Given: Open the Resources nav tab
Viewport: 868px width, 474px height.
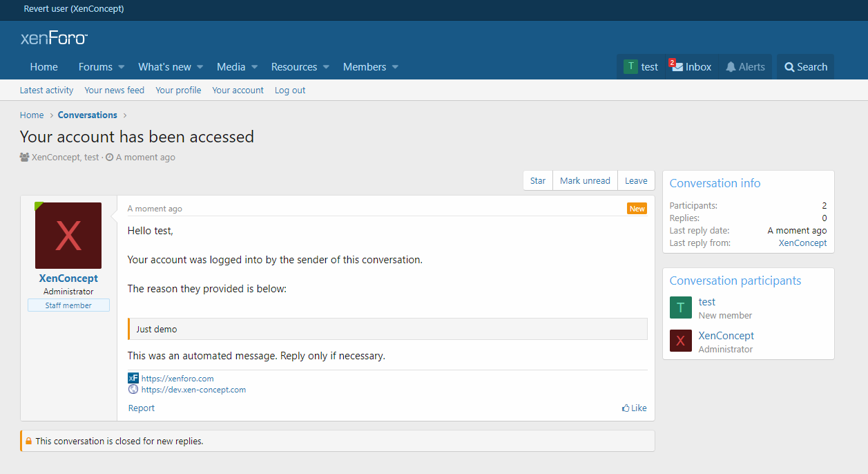Looking at the screenshot, I should tap(293, 67).
